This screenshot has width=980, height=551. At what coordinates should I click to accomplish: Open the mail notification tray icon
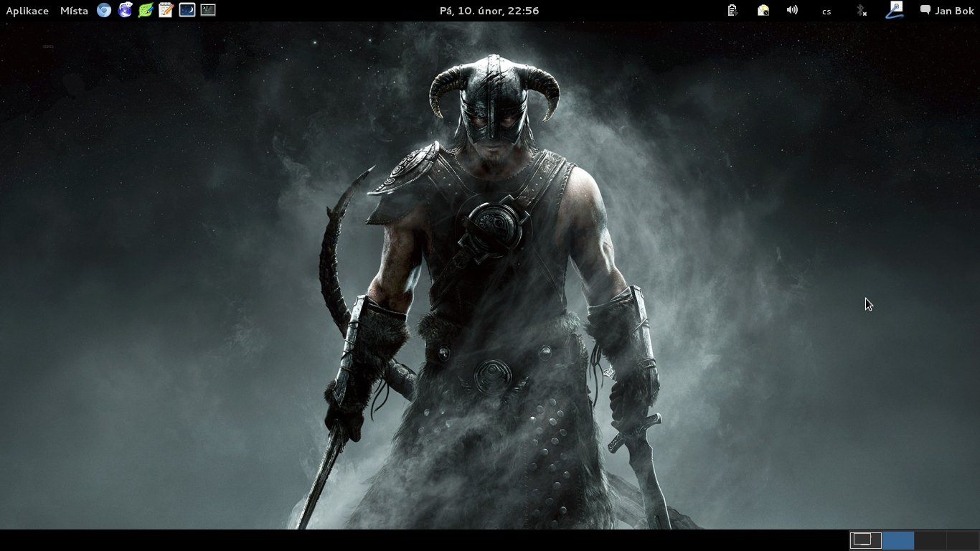[x=763, y=10]
